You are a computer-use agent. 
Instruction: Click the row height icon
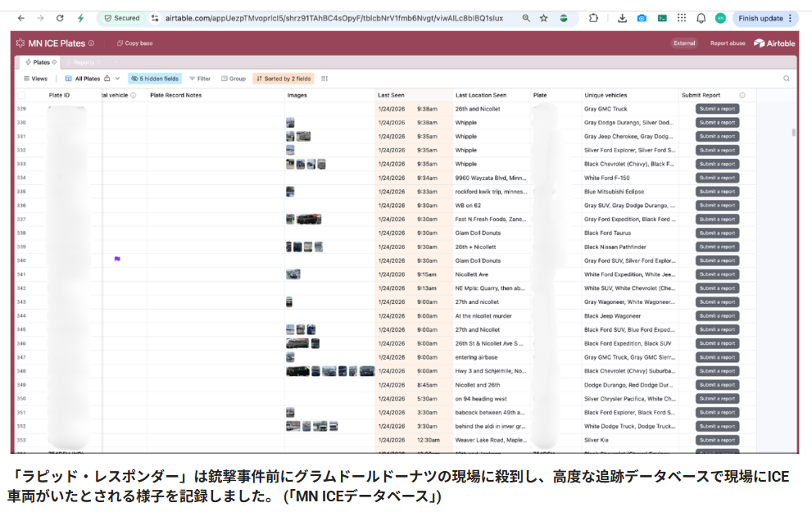tap(324, 79)
